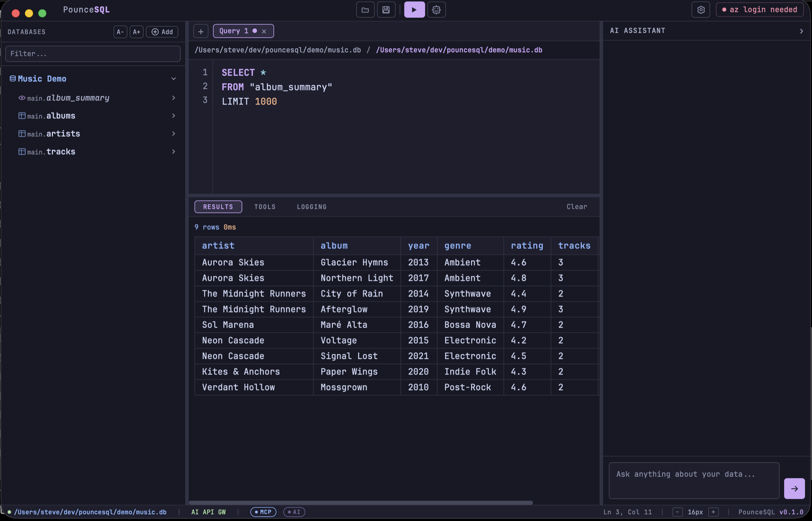
Task: Click the eye icon beside main.album_summary
Action: tap(22, 98)
